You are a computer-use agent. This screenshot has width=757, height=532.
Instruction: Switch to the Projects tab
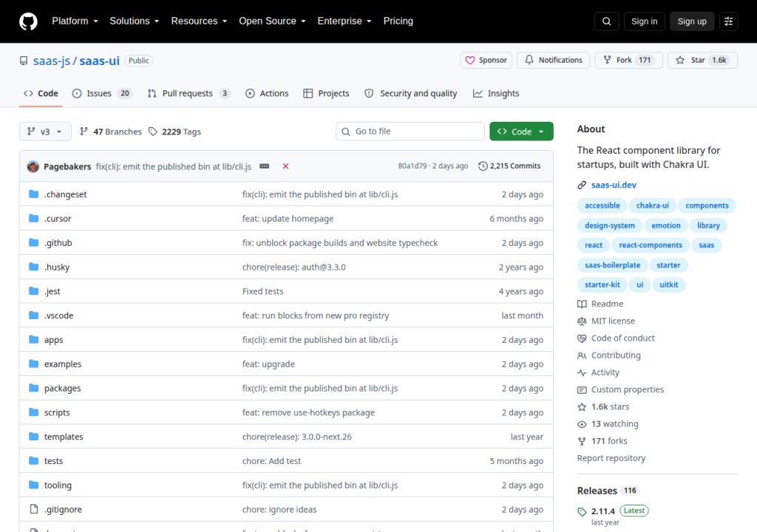tap(326, 94)
